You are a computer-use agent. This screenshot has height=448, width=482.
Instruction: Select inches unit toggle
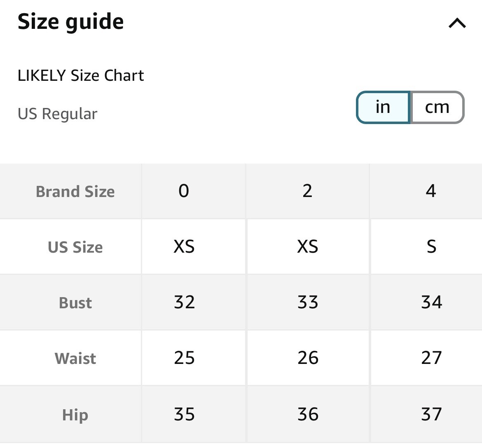[x=383, y=107]
